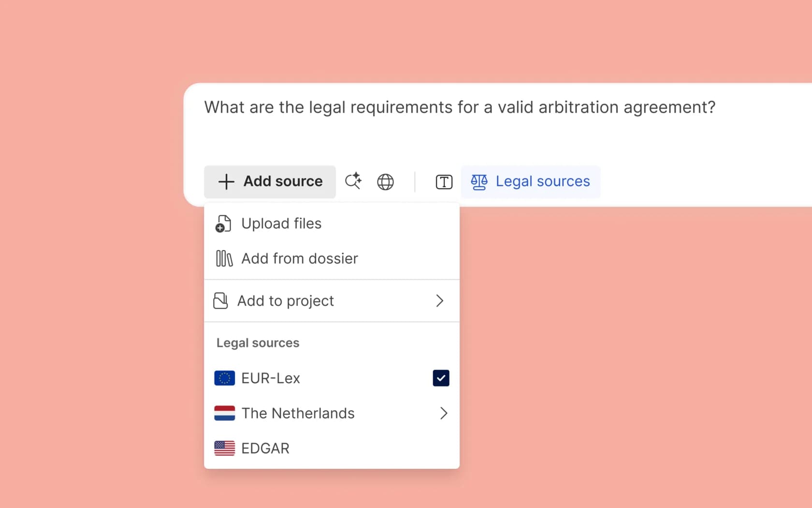Click the globe web search icon

coord(385,182)
